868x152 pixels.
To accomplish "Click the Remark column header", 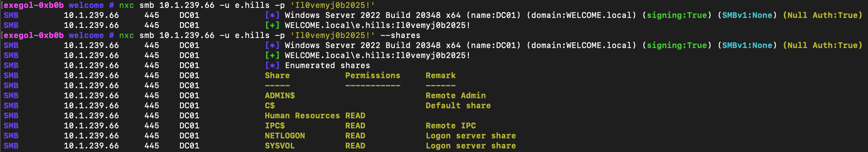I will (440, 76).
